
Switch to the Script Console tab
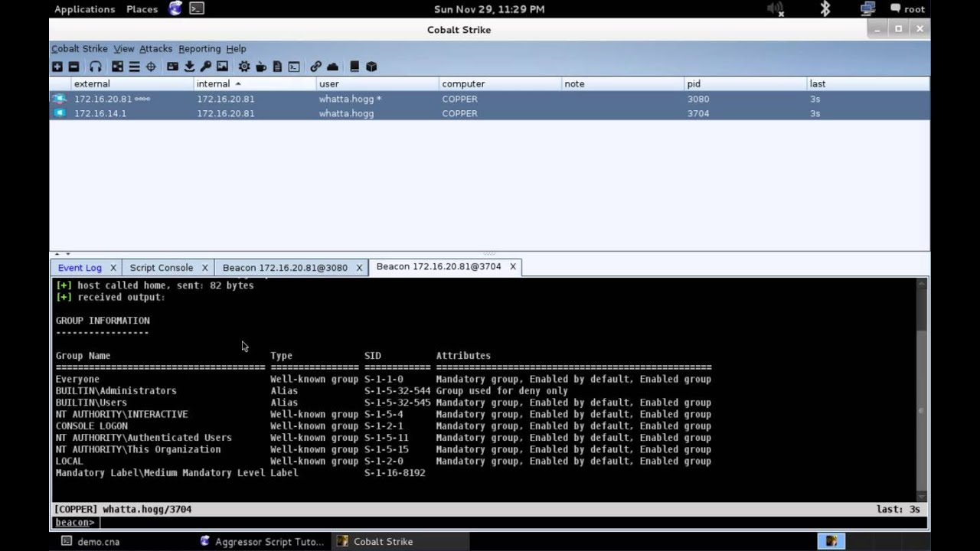click(x=162, y=268)
